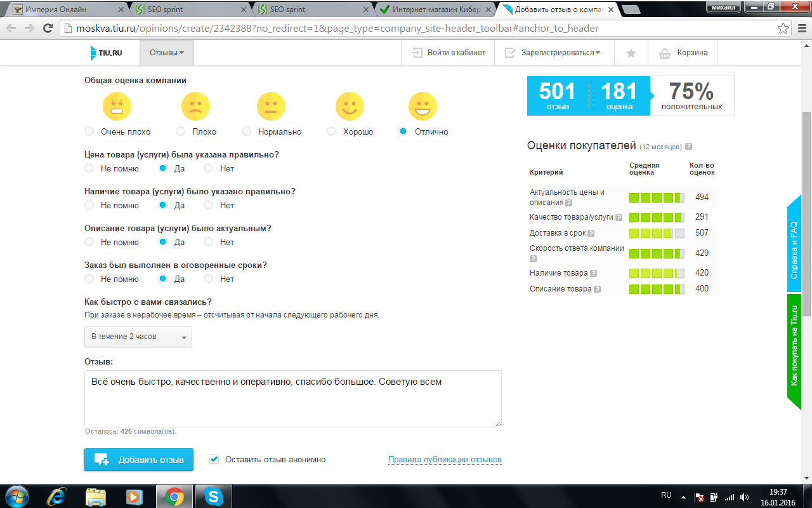Select the 'Хорошо' rating radio button
812x508 pixels.
click(x=331, y=131)
